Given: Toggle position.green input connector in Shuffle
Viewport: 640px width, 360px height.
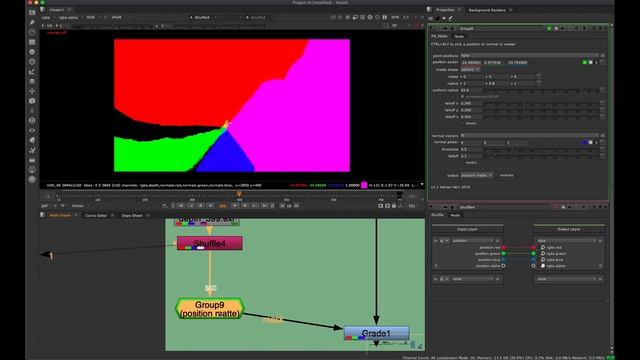Looking at the screenshot, I should pos(503,253).
